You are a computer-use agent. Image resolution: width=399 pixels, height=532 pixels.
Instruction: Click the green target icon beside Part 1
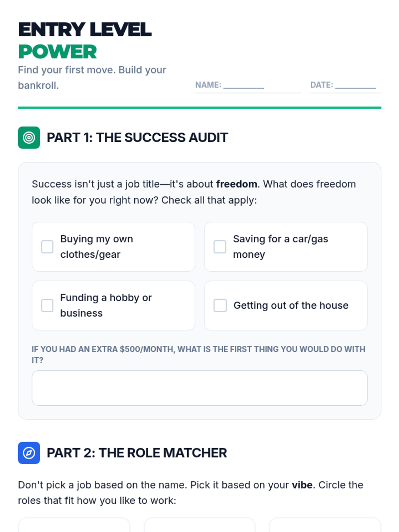click(29, 137)
